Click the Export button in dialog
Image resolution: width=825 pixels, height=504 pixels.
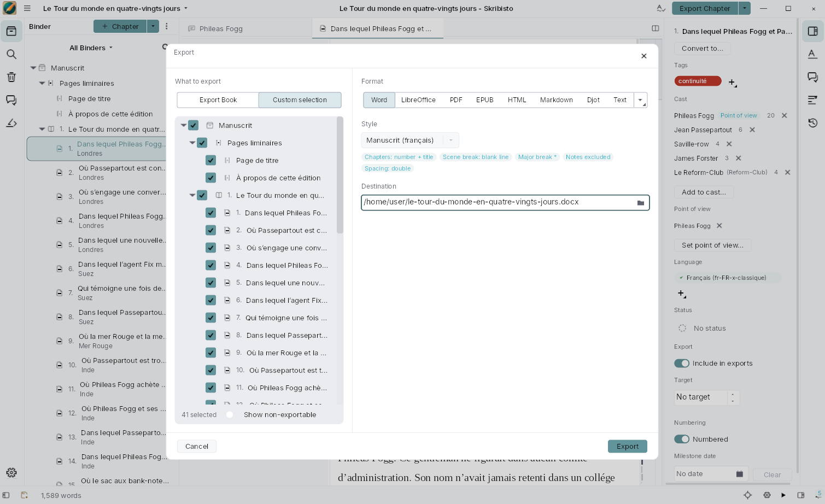(x=628, y=447)
